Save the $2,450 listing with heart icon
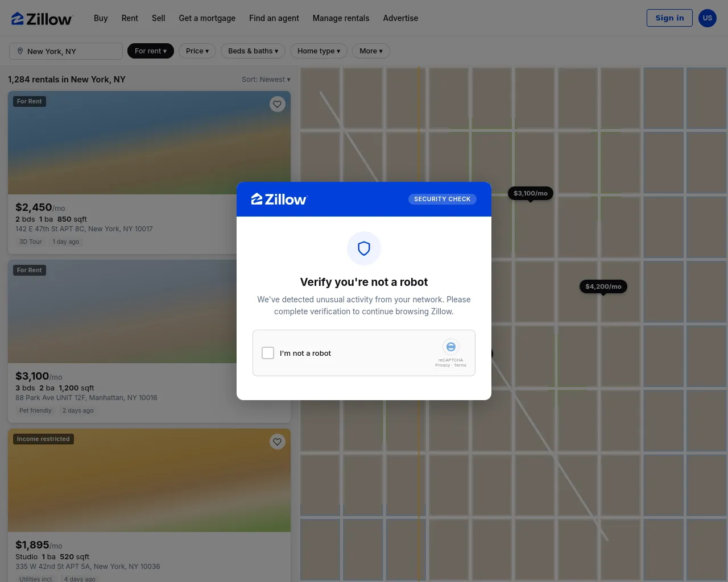The height and width of the screenshot is (582, 728). (x=278, y=104)
